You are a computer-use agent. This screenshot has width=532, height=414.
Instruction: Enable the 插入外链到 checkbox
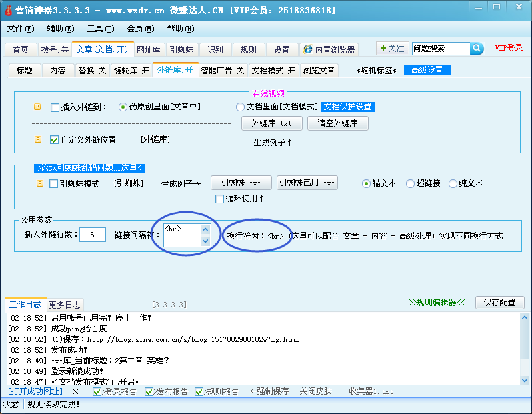pos(55,107)
